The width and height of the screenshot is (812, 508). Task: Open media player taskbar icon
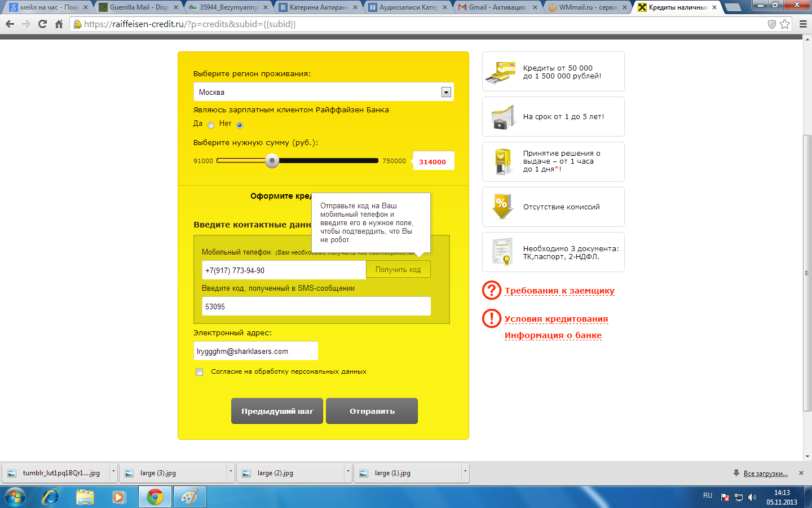(x=118, y=497)
